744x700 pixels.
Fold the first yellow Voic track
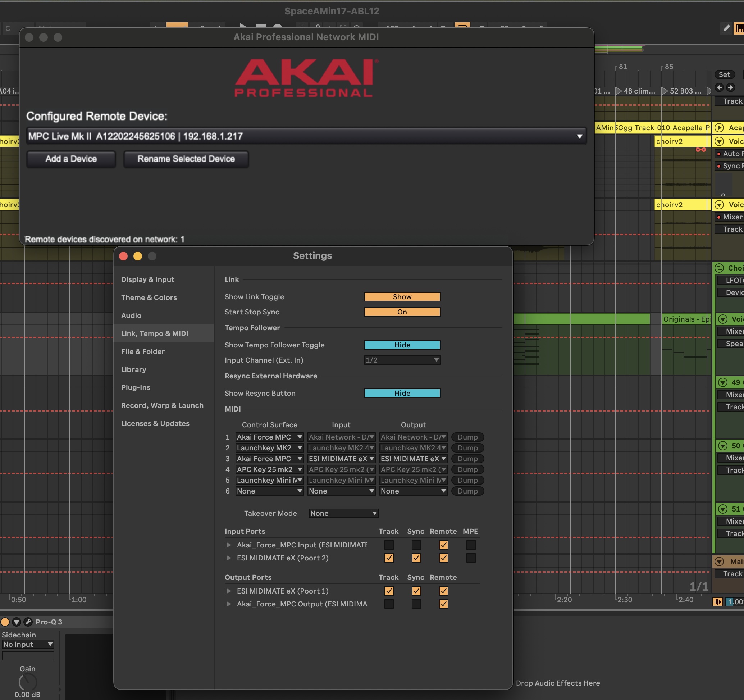coord(719,141)
